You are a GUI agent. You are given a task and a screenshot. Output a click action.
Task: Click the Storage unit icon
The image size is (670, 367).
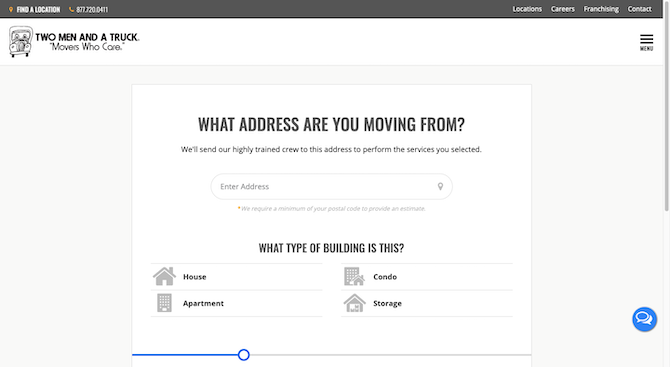(355, 303)
